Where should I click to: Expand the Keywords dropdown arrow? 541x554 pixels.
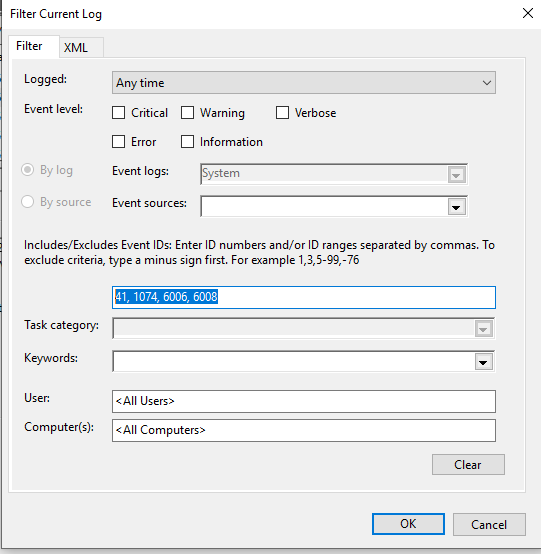483,362
